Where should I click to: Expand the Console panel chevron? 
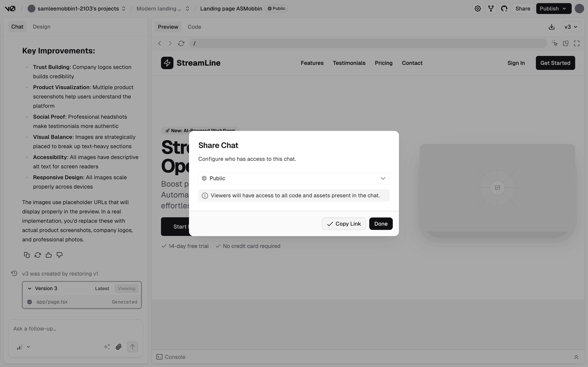click(576, 357)
